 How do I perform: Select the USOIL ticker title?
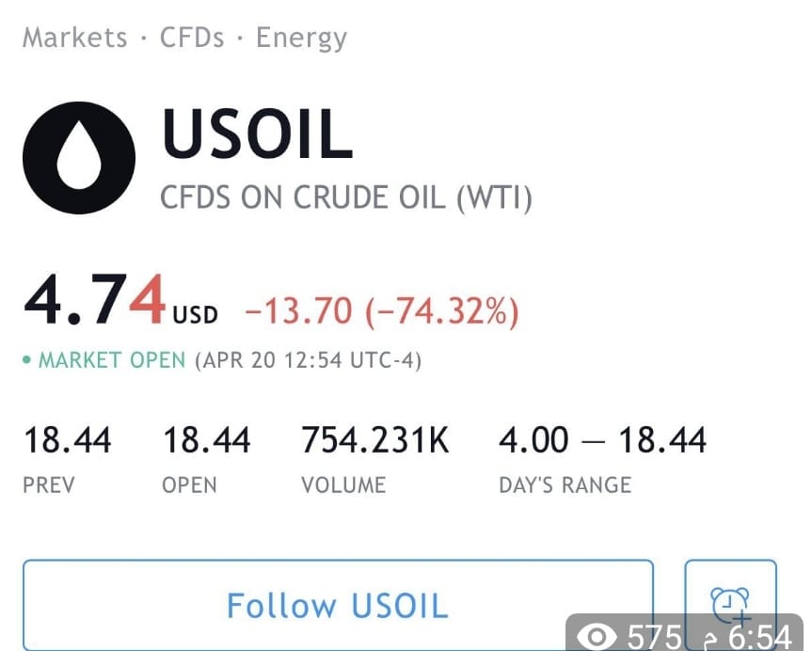(x=258, y=133)
